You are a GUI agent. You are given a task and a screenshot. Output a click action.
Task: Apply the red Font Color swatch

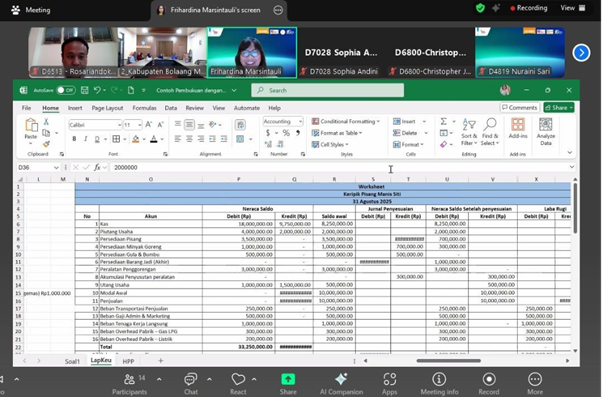click(x=154, y=139)
